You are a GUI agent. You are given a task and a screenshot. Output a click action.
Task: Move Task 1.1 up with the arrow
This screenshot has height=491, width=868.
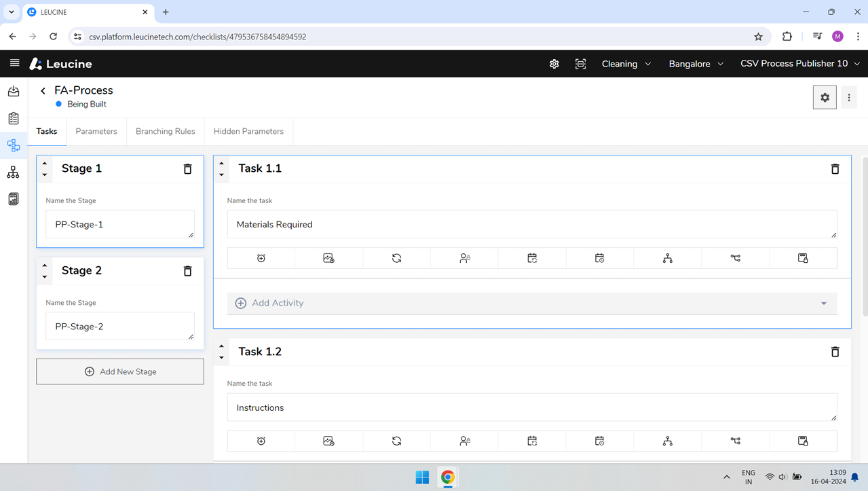pyautogui.click(x=222, y=163)
